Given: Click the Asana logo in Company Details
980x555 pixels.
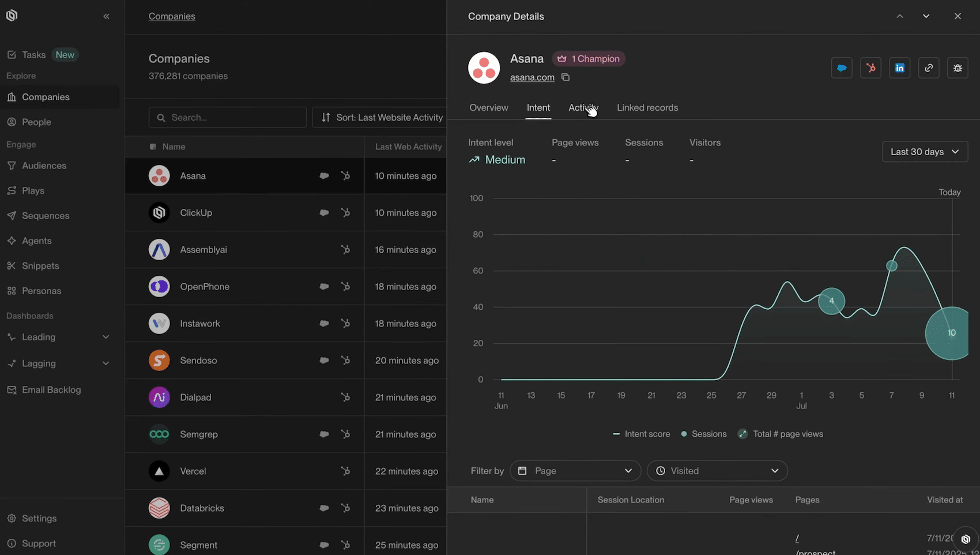Looking at the screenshot, I should pos(484,67).
